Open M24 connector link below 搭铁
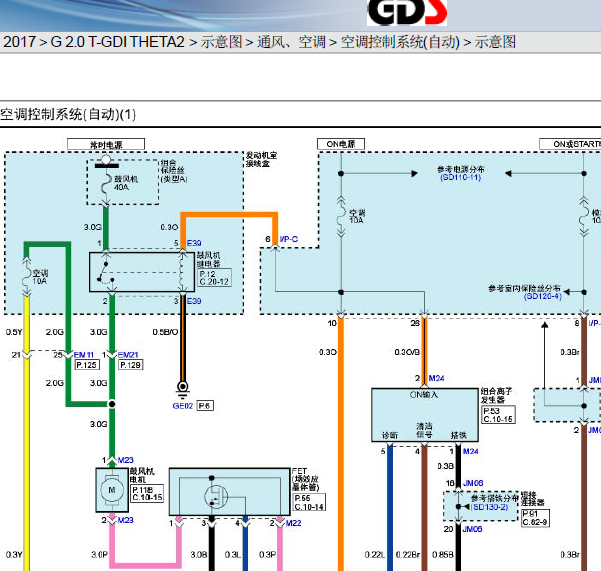The image size is (601, 571). [x=471, y=451]
